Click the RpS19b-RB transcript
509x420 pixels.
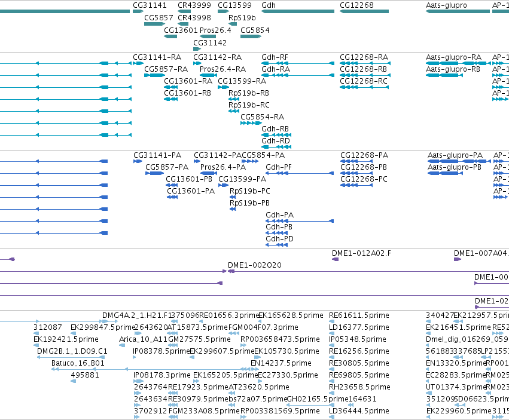point(234,99)
